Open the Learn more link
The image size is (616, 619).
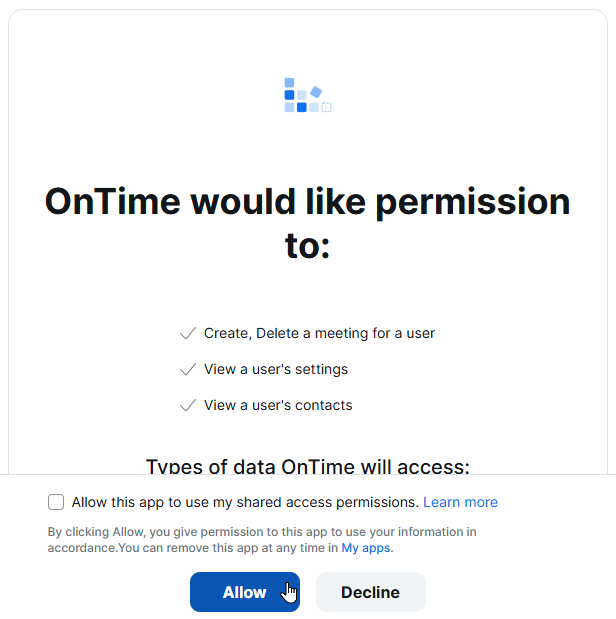point(460,502)
